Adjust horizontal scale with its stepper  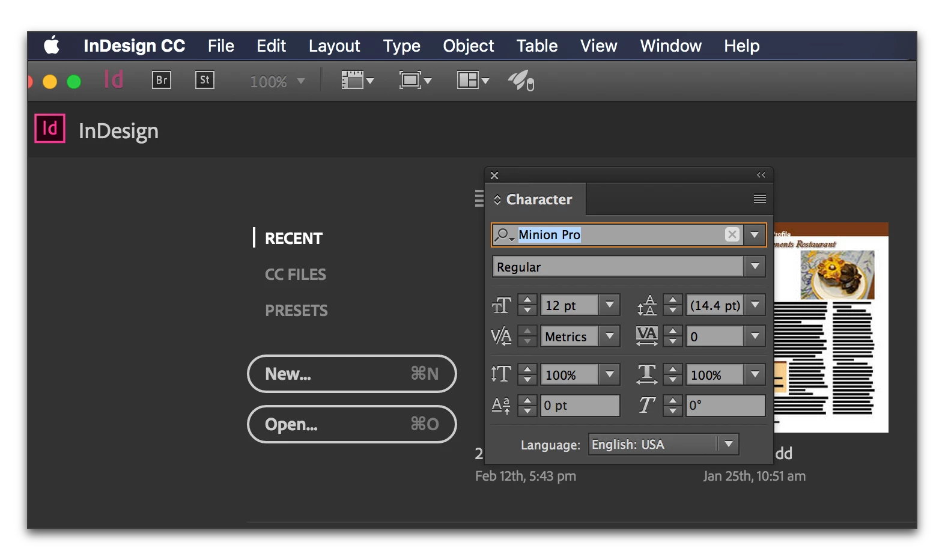(673, 374)
